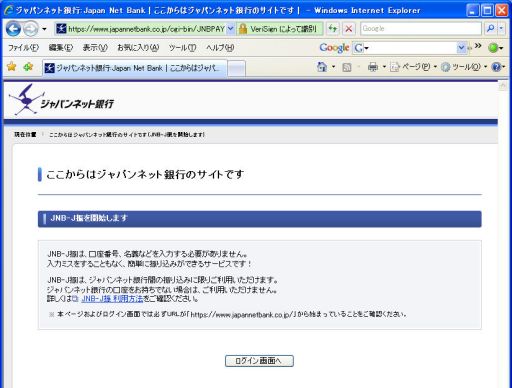This screenshot has height=388, width=512.
Task: Close the Internet Explorer window
Action: [x=502, y=11]
